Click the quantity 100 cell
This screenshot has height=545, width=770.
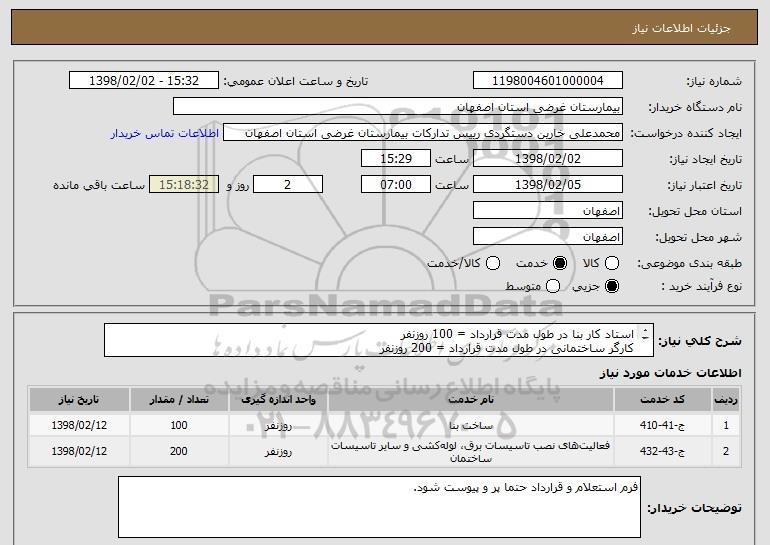tap(179, 425)
